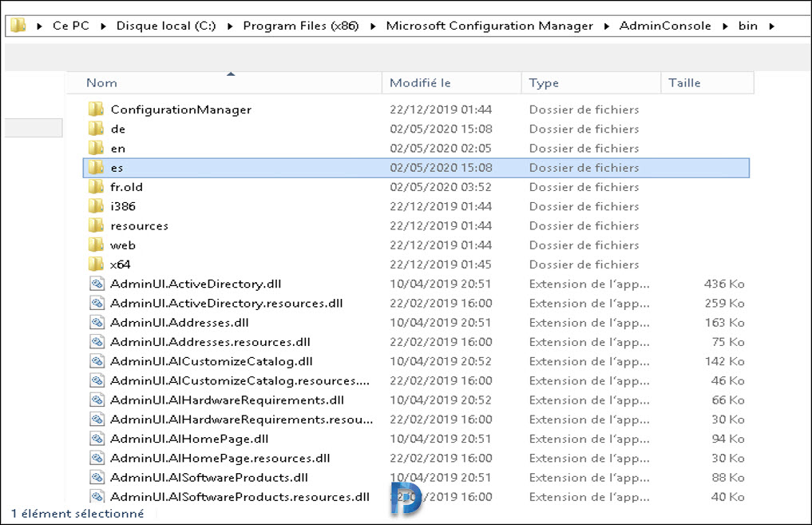Screen dimensions: 812x525
Task: Click the fr.old folder icon
Action: [x=96, y=186]
